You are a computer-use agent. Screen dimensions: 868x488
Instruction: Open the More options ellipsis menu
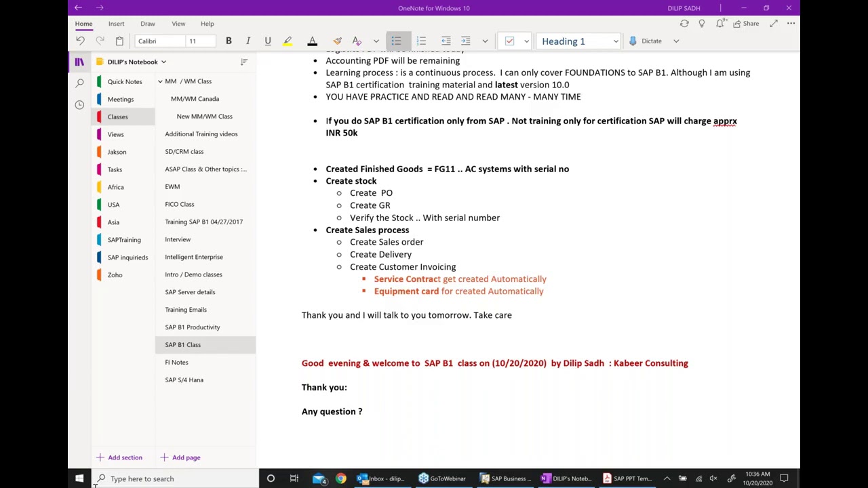791,24
